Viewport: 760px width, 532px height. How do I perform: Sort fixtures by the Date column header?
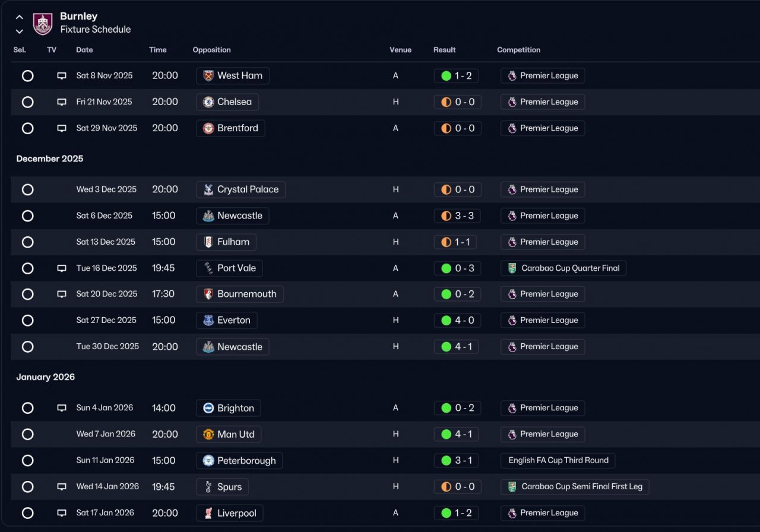click(x=84, y=50)
